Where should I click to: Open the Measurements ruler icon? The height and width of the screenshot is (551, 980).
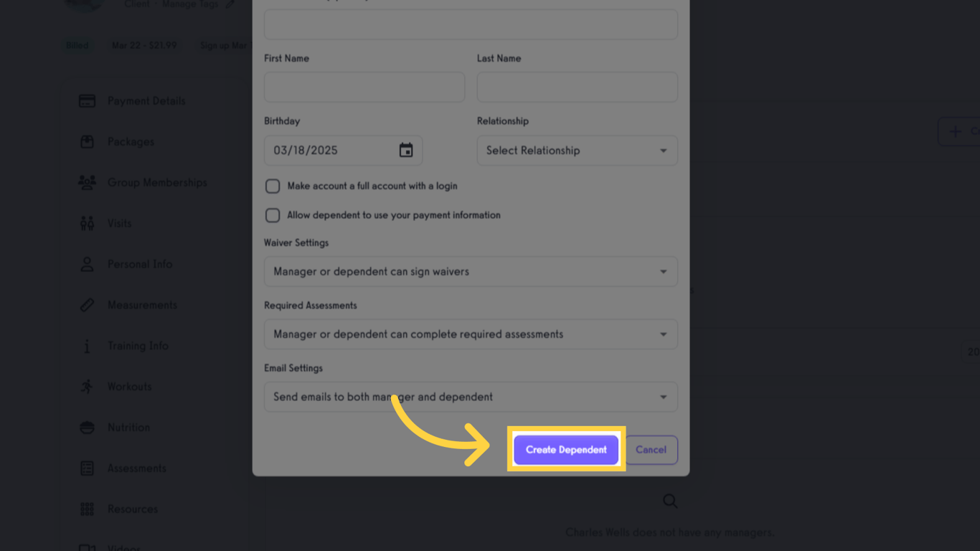pos(86,304)
